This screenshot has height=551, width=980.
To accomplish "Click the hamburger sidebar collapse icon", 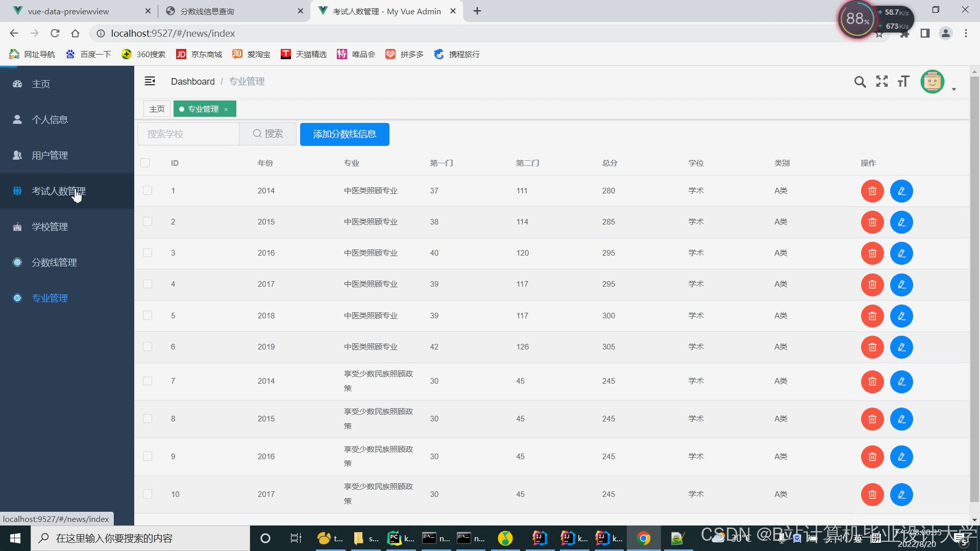I will [150, 81].
